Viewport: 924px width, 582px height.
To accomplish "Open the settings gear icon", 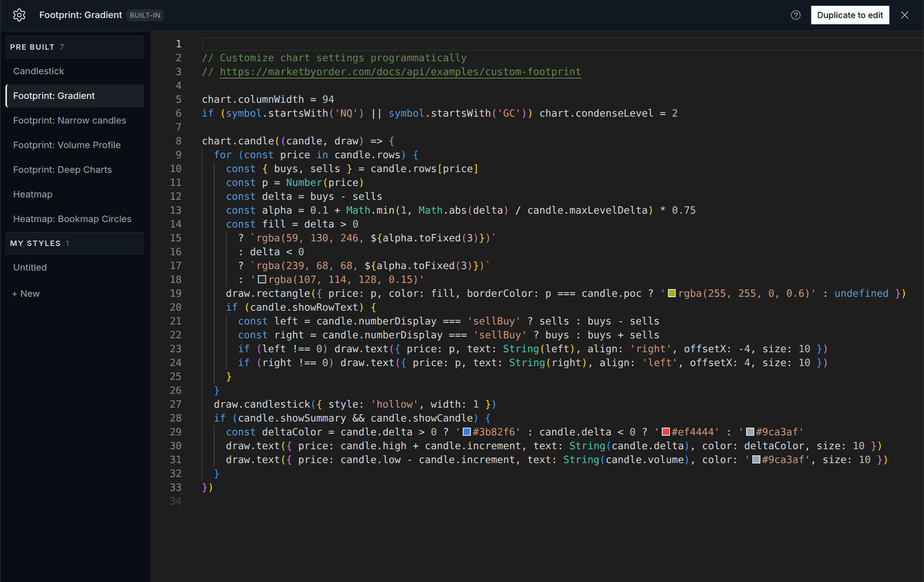I will click(19, 15).
